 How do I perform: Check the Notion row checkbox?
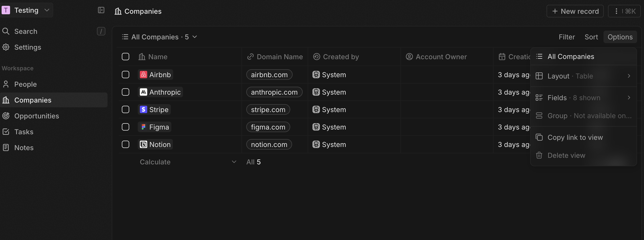pyautogui.click(x=126, y=144)
